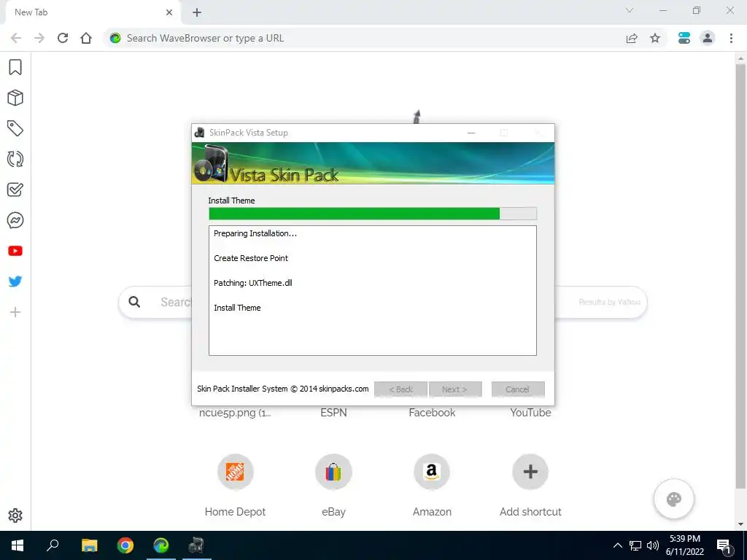Go to the home page icon

tap(86, 38)
